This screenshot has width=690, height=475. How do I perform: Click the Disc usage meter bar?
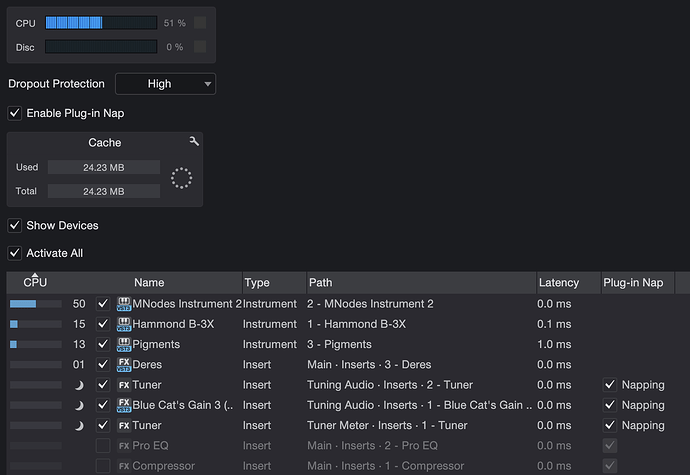(101, 46)
